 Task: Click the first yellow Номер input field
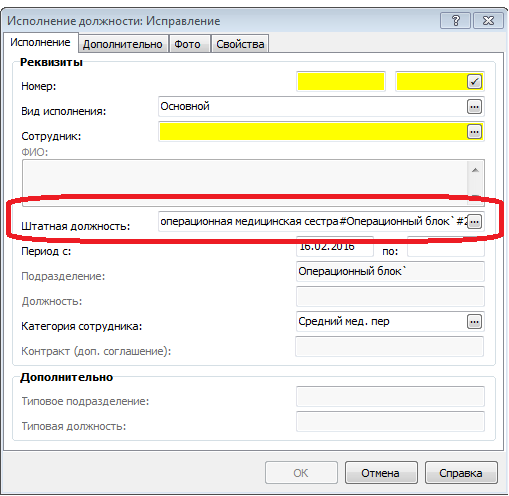[341, 82]
